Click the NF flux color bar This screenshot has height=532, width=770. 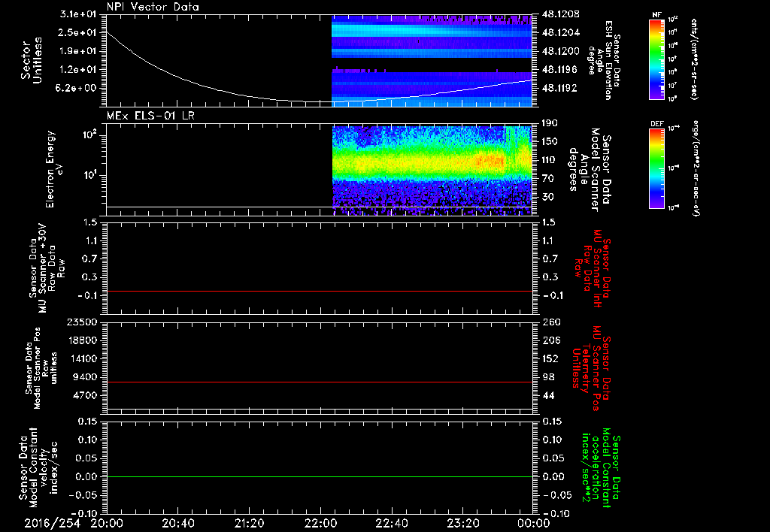click(x=656, y=59)
